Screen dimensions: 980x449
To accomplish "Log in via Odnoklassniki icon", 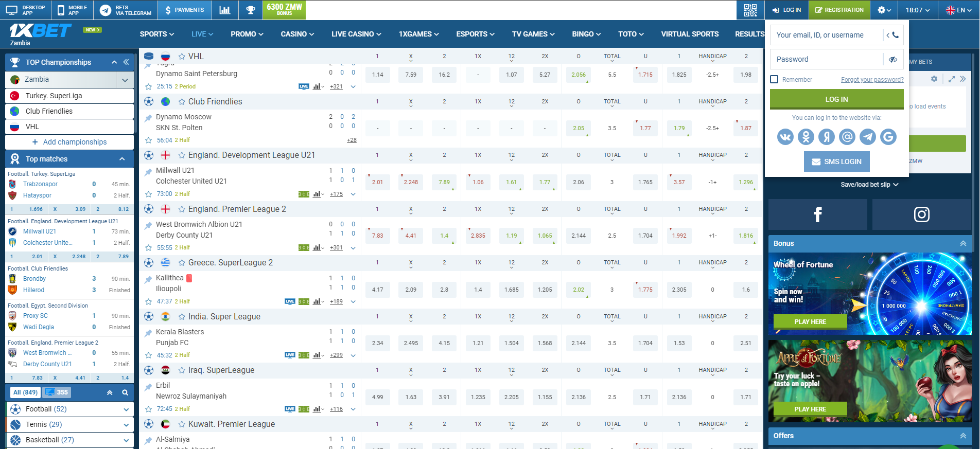I will (x=806, y=136).
